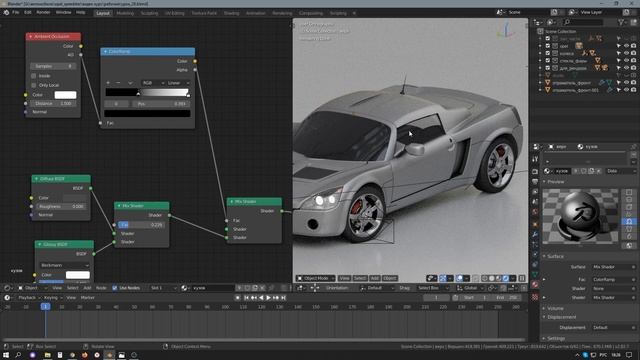Viewport: 640px width, 360px height.
Task: Toggle render camera of last outliner row
Action: coord(633,90)
